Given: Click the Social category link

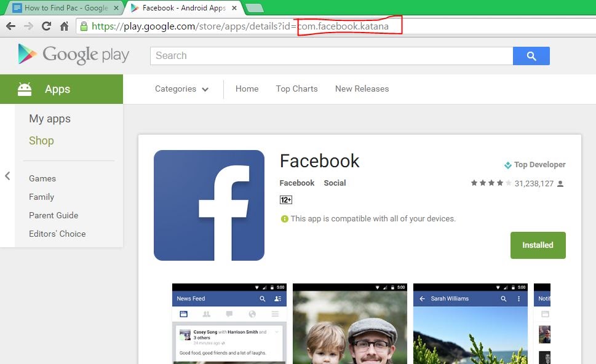Looking at the screenshot, I should [x=335, y=183].
